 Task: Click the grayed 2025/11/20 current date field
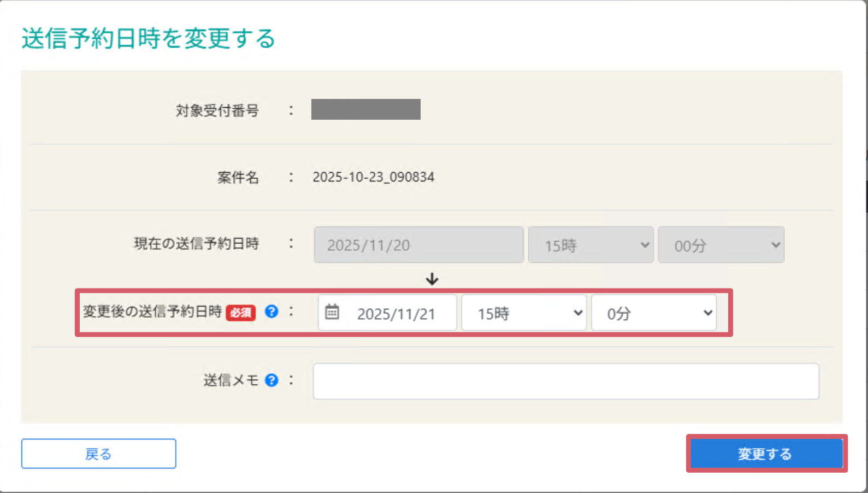418,245
